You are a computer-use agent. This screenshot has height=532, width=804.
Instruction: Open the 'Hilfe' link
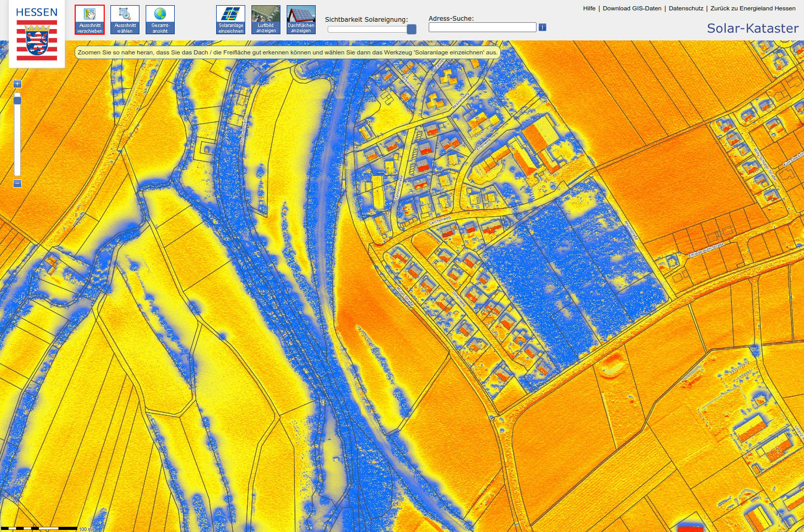589,8
